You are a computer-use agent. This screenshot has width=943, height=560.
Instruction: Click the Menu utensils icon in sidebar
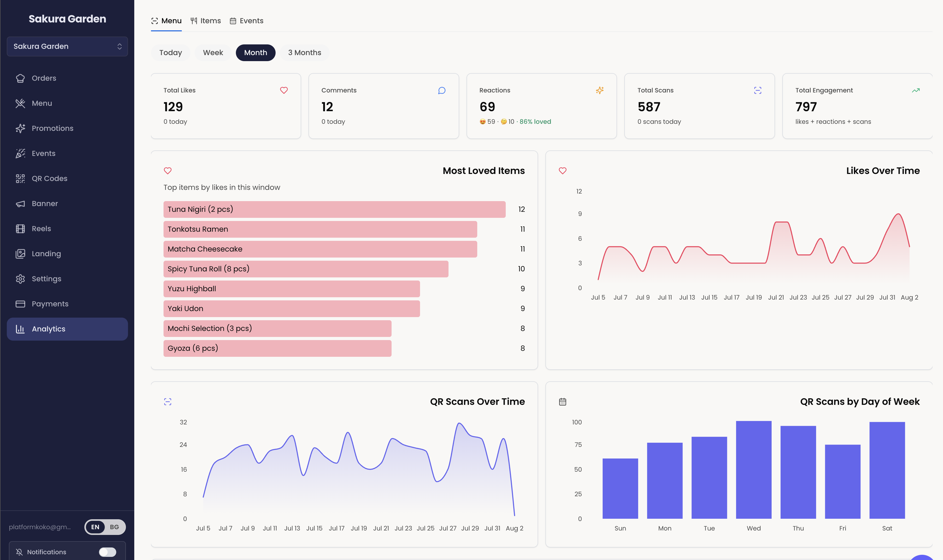[x=20, y=103]
